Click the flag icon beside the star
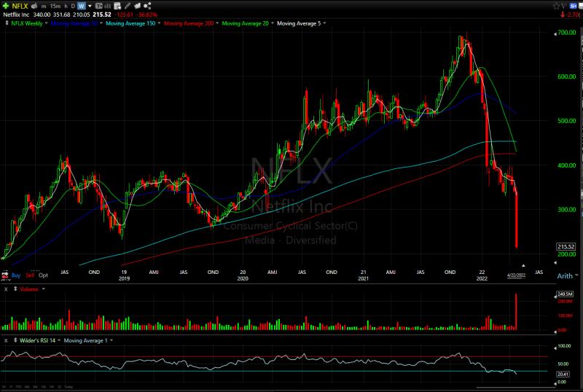 coord(564,6)
